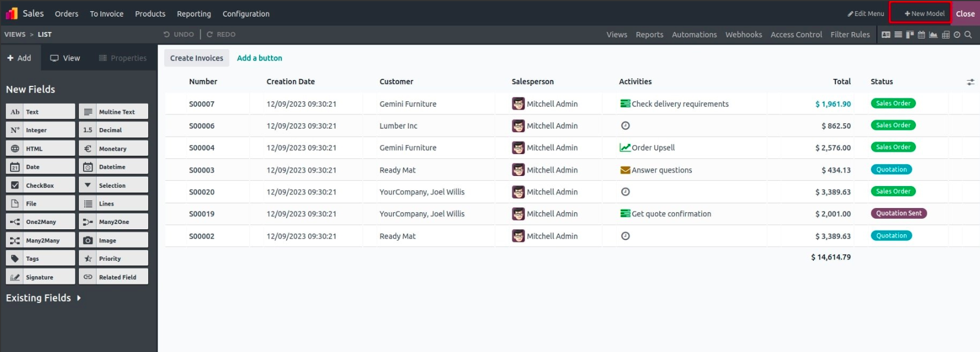Image resolution: width=980 pixels, height=352 pixels.
Task: Pick the Selection dropdown field type
Action: (113, 185)
